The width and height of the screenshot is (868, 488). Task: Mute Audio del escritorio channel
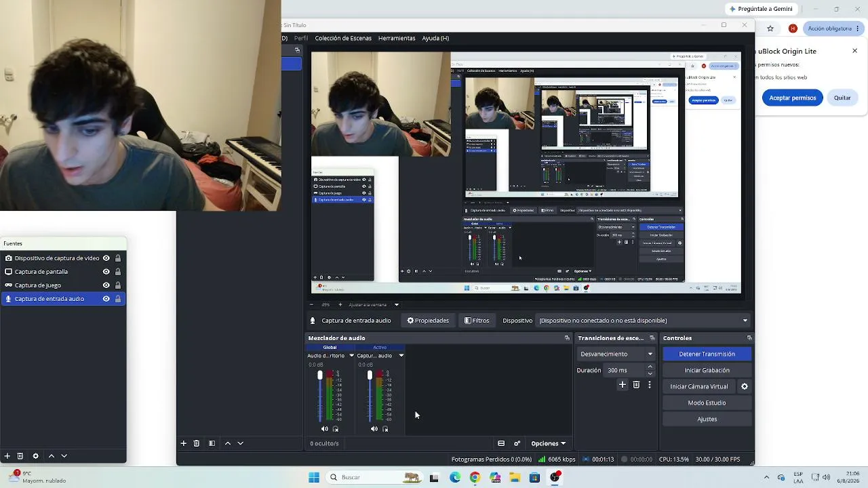(325, 429)
